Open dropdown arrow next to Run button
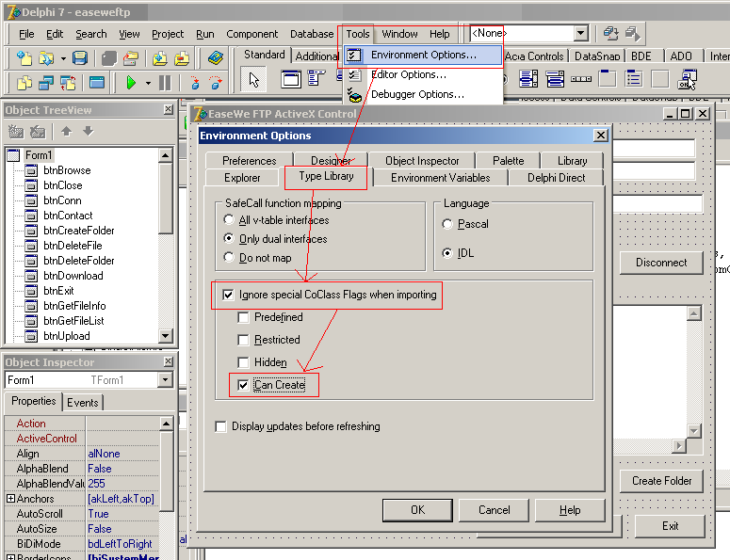The image size is (730, 560). [148, 83]
